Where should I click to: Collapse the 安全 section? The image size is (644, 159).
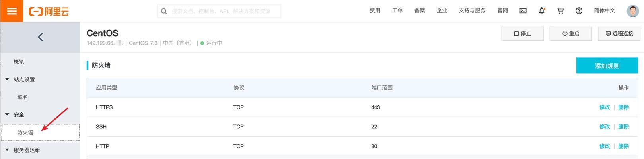tap(7, 114)
